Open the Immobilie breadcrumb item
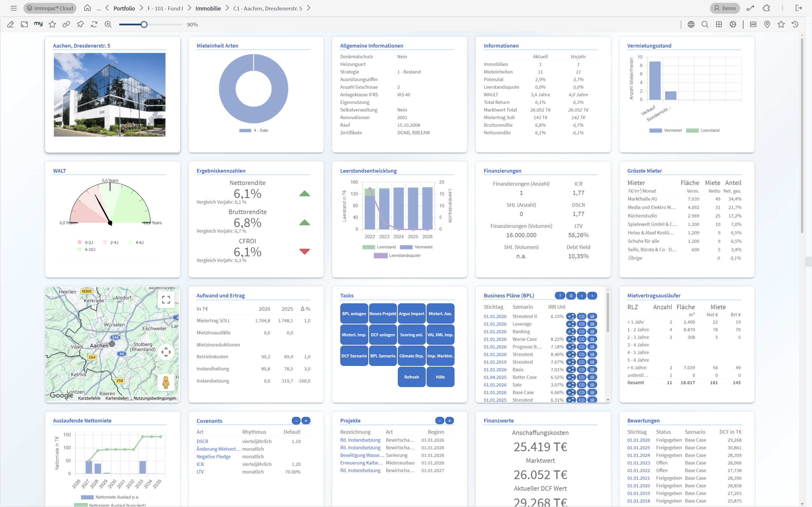Viewport: 812px width, 507px height. [208, 8]
